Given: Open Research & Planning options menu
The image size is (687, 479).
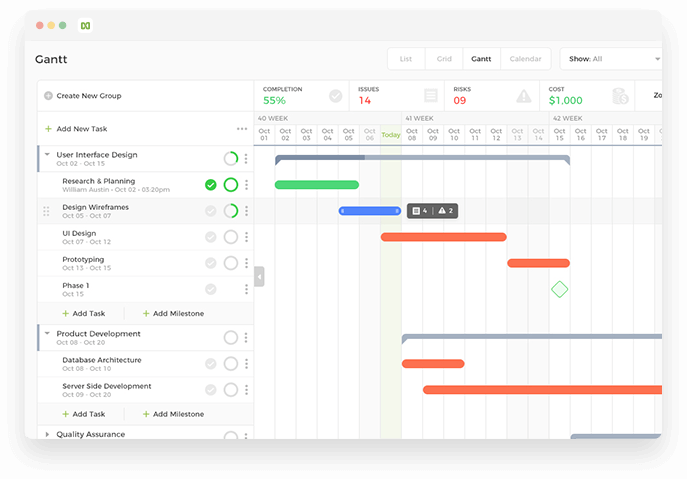Looking at the screenshot, I should click(246, 185).
